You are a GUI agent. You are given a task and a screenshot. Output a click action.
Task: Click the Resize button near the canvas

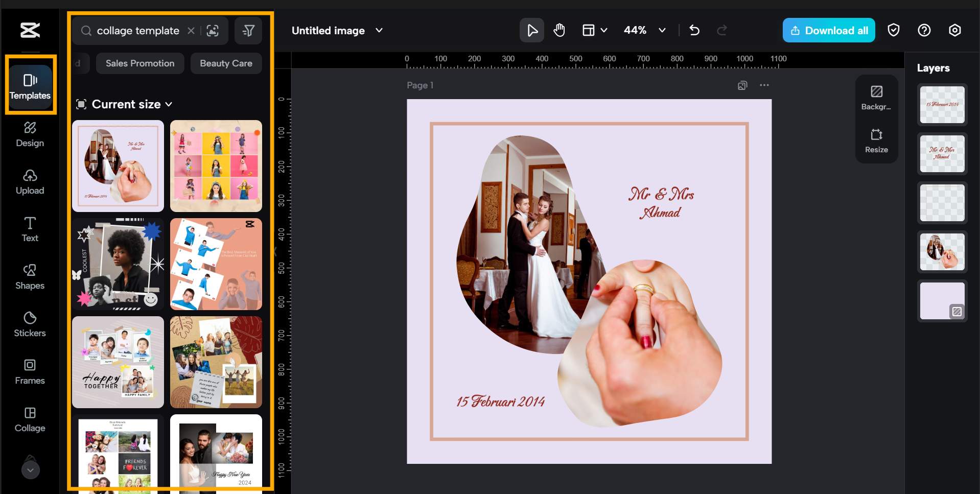pyautogui.click(x=876, y=141)
